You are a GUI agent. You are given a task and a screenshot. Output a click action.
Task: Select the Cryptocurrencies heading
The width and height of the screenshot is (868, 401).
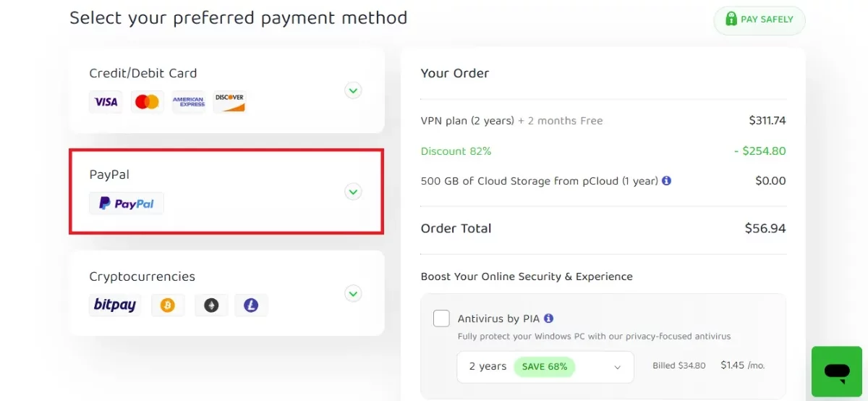point(142,277)
